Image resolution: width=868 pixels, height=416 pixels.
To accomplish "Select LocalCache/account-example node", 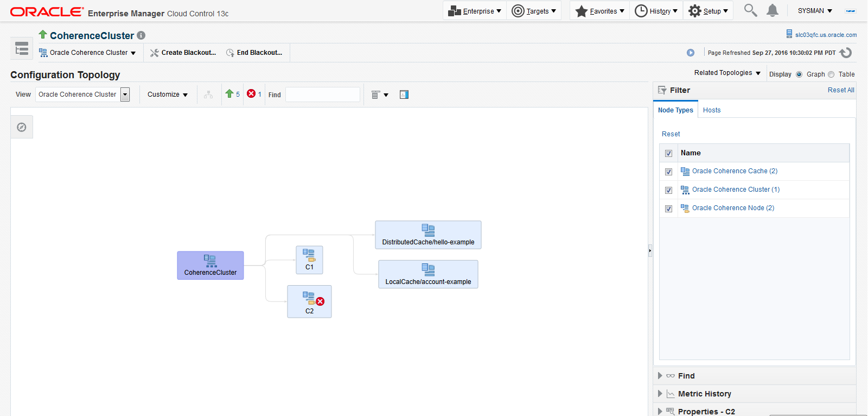I will [x=428, y=274].
